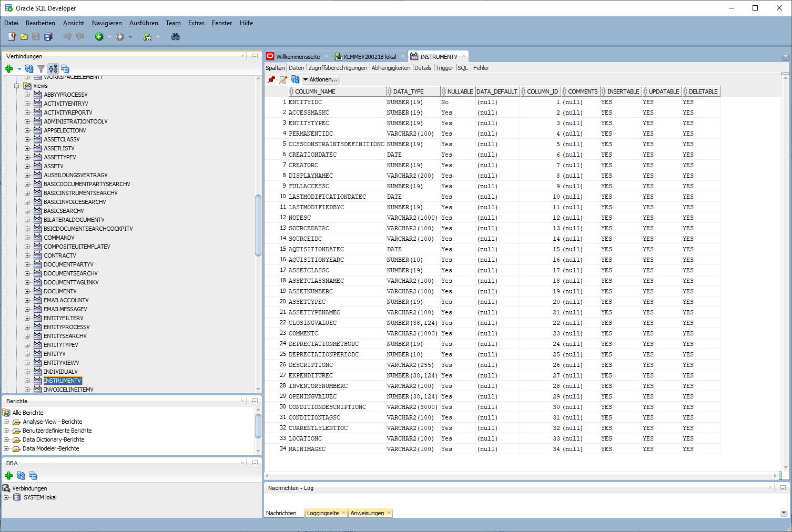Expand the CONTRACTV view node
The width and height of the screenshot is (792, 532).
coord(27,255)
